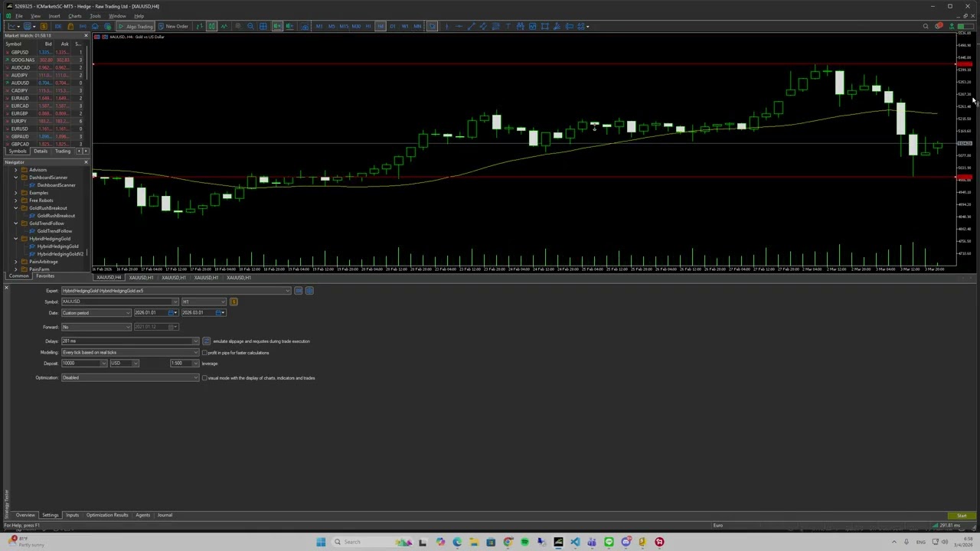Open the Charts menu
Screen dimensions: 980x551
point(75,16)
